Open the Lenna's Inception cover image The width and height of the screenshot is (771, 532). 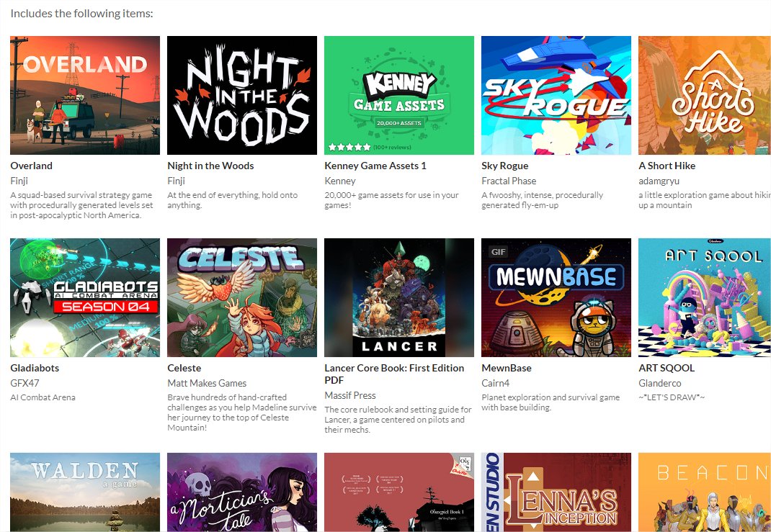[556, 492]
